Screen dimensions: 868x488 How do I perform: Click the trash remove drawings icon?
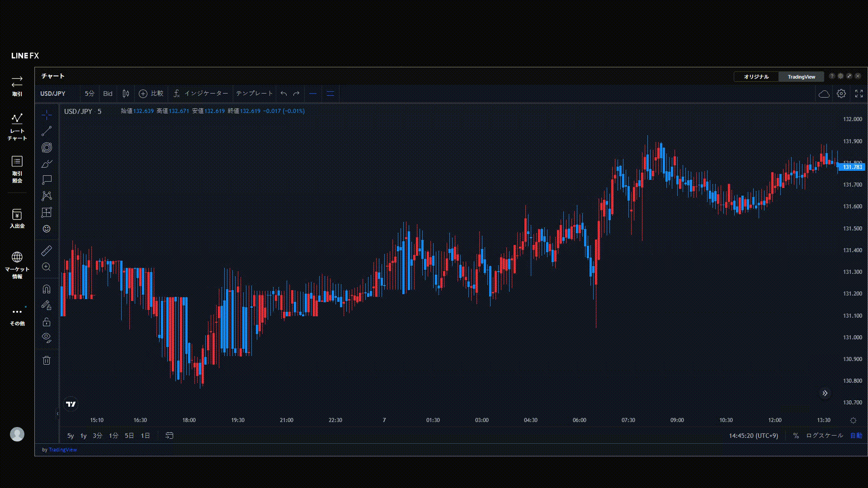coord(47,360)
